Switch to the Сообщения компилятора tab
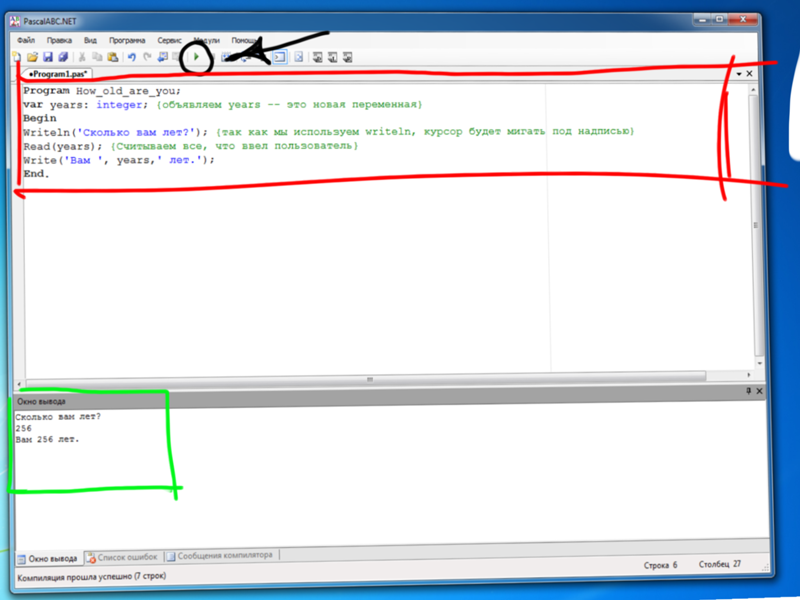The width and height of the screenshot is (800, 600). click(x=218, y=556)
